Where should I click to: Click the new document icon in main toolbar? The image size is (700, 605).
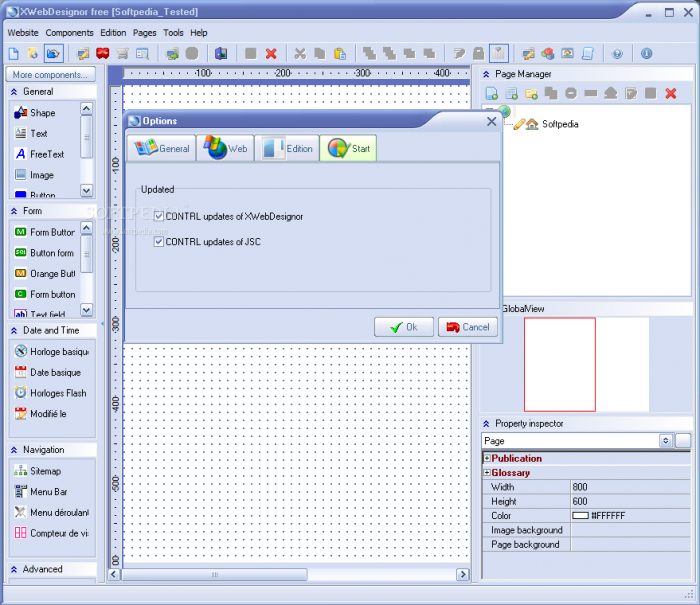pyautogui.click(x=13, y=53)
